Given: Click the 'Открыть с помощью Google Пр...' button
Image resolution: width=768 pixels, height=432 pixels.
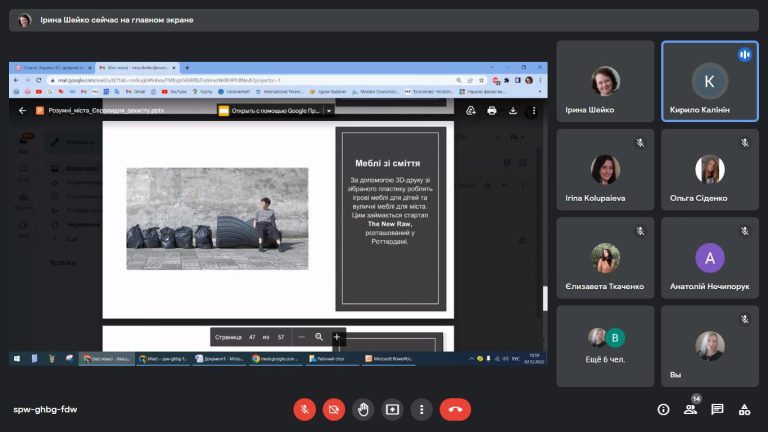Looking at the screenshot, I should [x=270, y=111].
